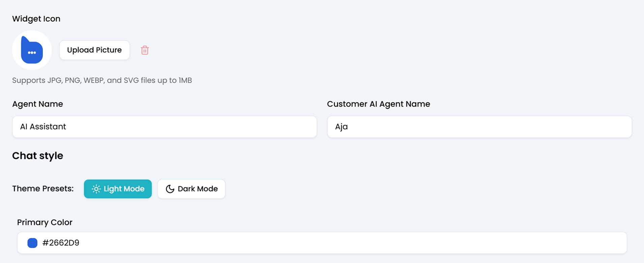
Task: Click the file format support text link
Action: (x=102, y=80)
